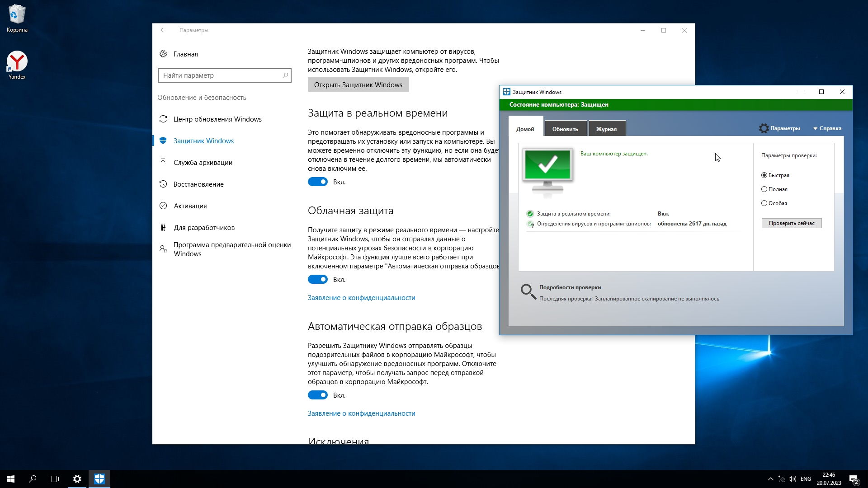Switch to the Обновить tab
868x488 pixels.
point(565,129)
